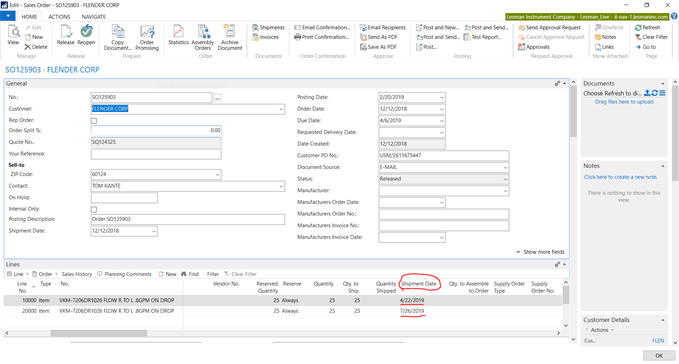Image resolution: width=679 pixels, height=364 pixels.
Task: Open Sales History in Lines toolbar
Action: (x=77, y=274)
